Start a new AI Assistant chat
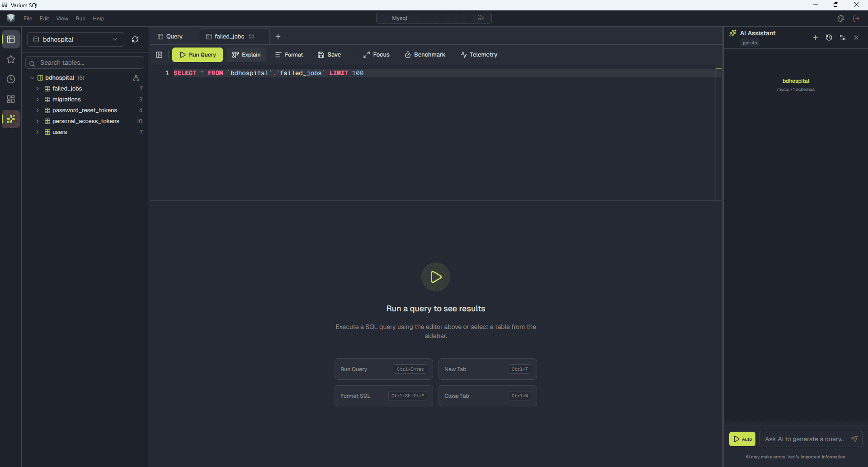868x467 pixels. pos(816,38)
